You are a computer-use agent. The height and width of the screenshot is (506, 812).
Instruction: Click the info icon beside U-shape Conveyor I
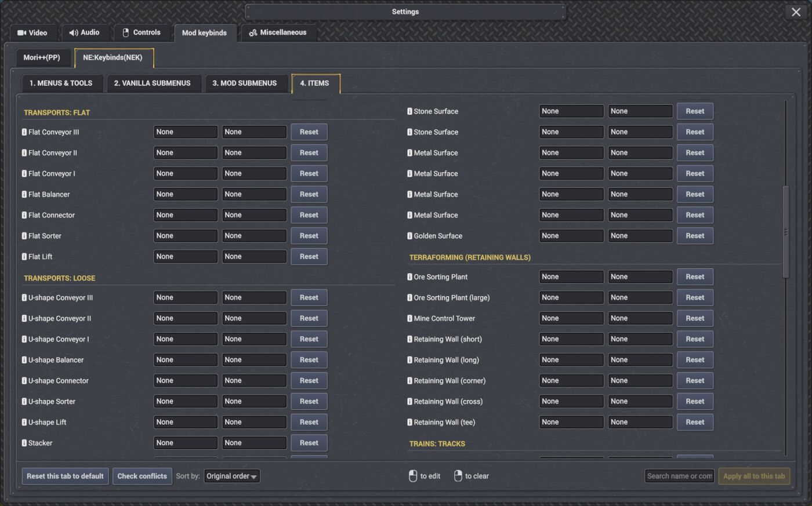pyautogui.click(x=24, y=340)
